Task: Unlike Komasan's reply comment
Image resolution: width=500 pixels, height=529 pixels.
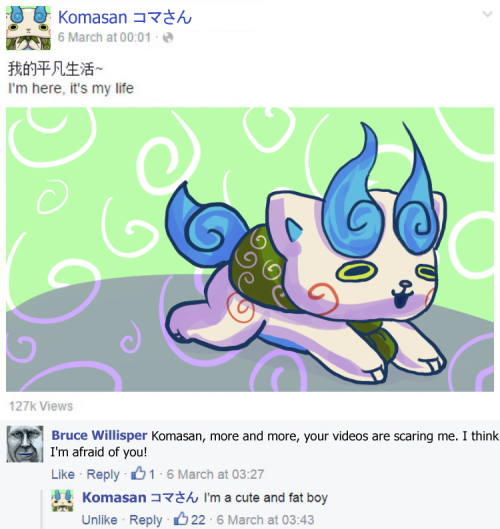Action: (99, 520)
